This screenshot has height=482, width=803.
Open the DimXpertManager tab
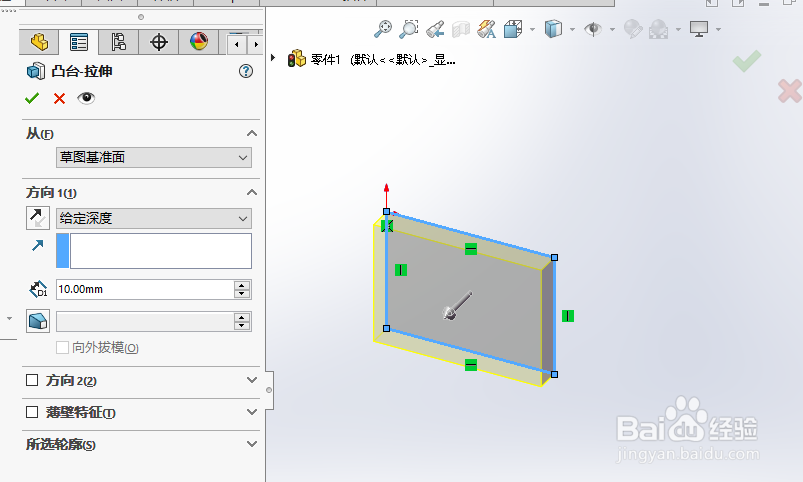pos(159,42)
